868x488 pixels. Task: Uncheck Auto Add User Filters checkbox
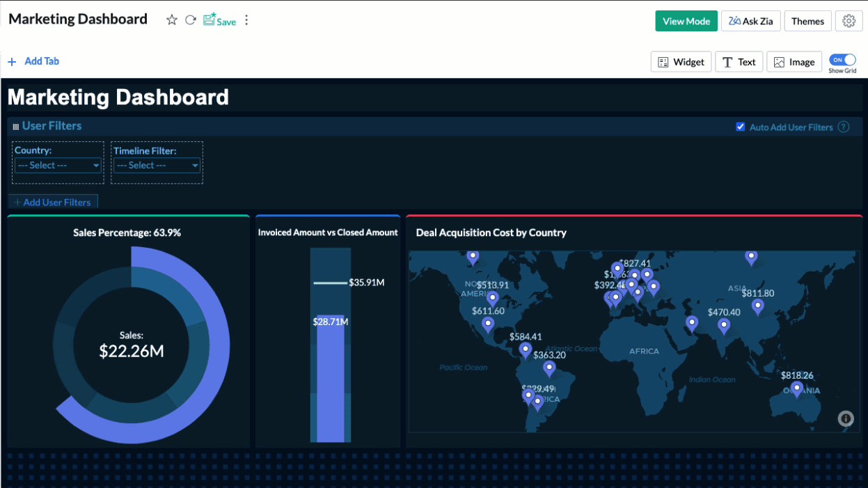(740, 127)
